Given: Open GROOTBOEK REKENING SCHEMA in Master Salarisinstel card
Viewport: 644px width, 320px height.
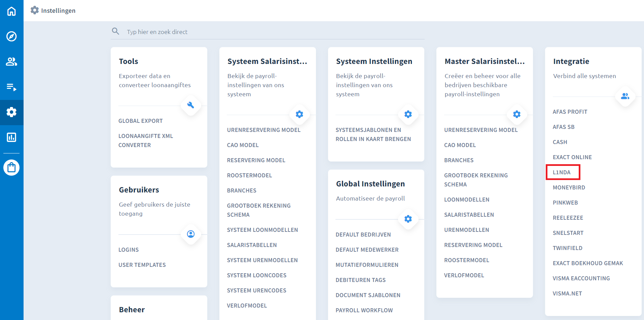Looking at the screenshot, I should [x=476, y=180].
